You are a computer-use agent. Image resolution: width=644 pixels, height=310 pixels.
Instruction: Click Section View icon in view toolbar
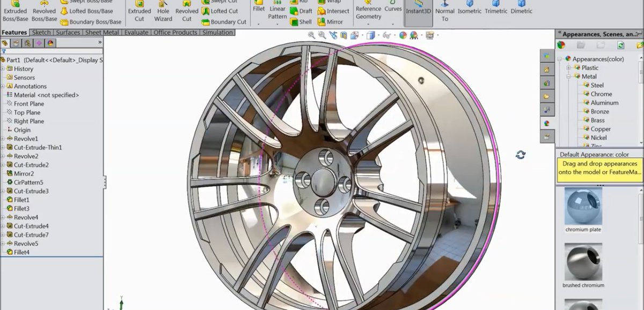tap(344, 35)
